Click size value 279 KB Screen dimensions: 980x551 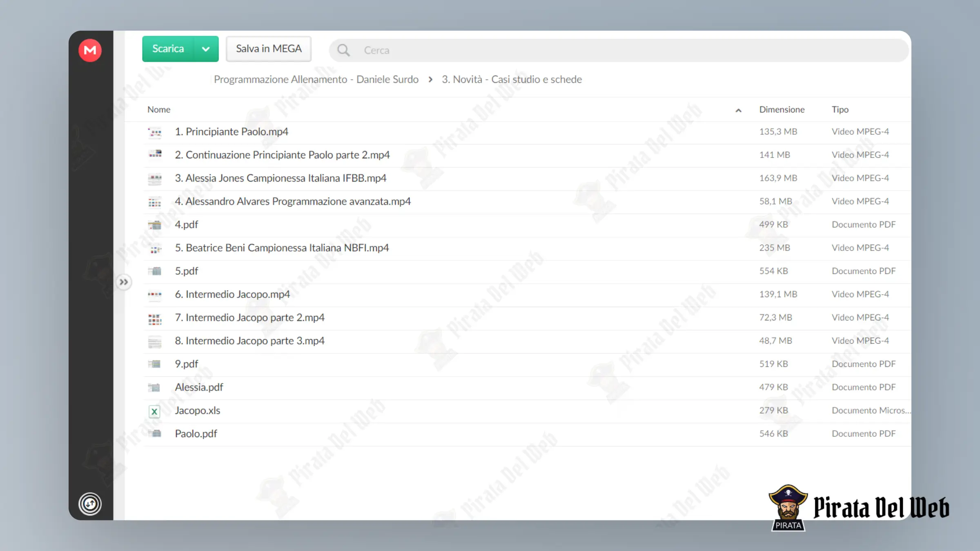point(773,411)
